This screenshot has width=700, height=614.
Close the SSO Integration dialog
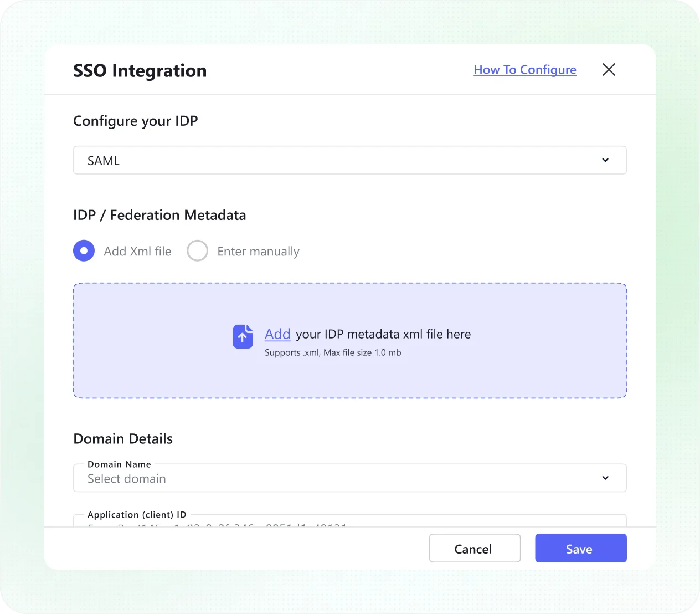click(609, 70)
